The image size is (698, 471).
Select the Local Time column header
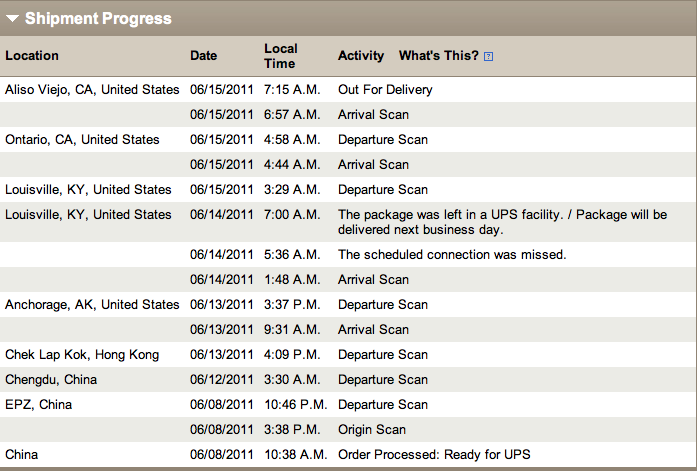click(280, 56)
